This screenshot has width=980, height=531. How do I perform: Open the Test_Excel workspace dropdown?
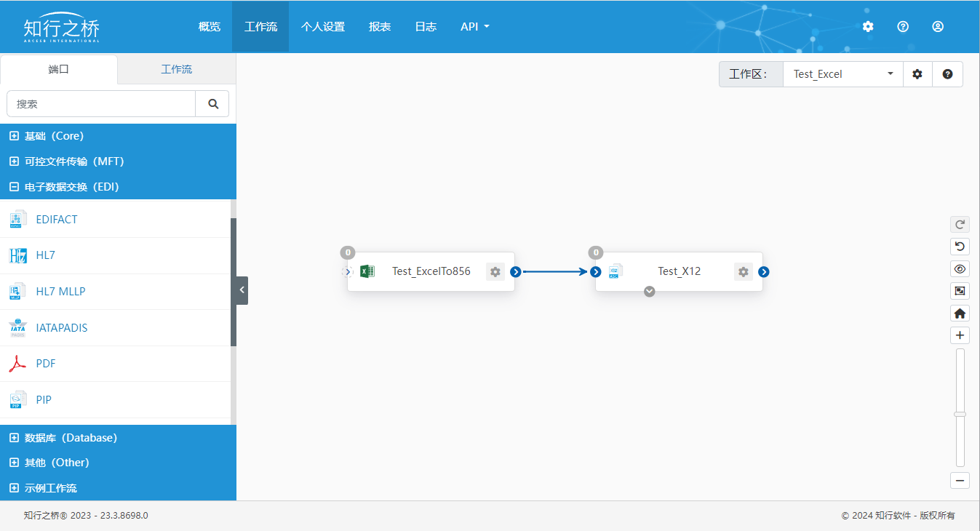tap(842, 74)
